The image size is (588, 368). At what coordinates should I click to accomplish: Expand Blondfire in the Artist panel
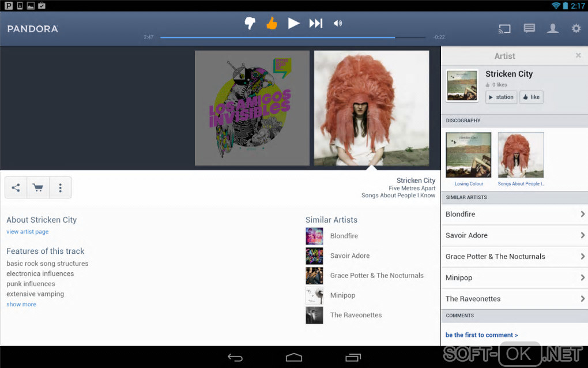tap(514, 214)
